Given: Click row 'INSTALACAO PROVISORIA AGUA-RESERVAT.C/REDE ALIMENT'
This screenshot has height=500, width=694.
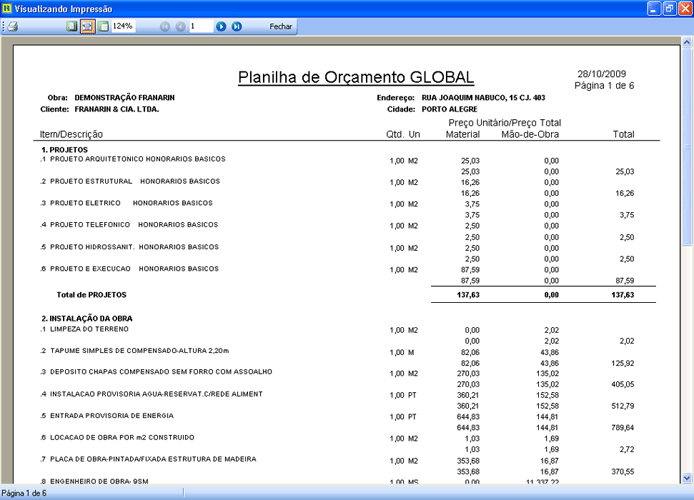Looking at the screenshot, I should 156,394.
